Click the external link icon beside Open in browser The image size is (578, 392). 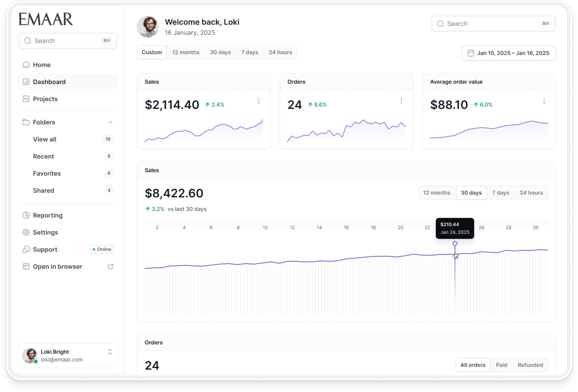tap(111, 266)
